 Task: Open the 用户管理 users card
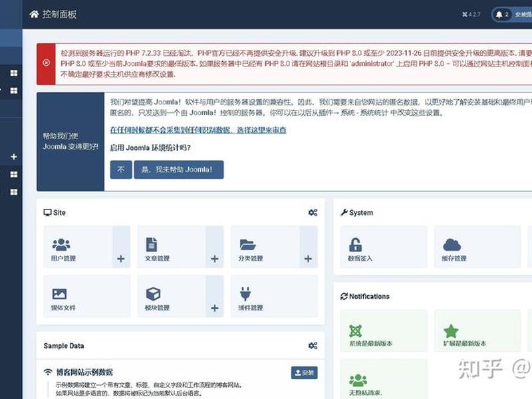click(x=78, y=247)
